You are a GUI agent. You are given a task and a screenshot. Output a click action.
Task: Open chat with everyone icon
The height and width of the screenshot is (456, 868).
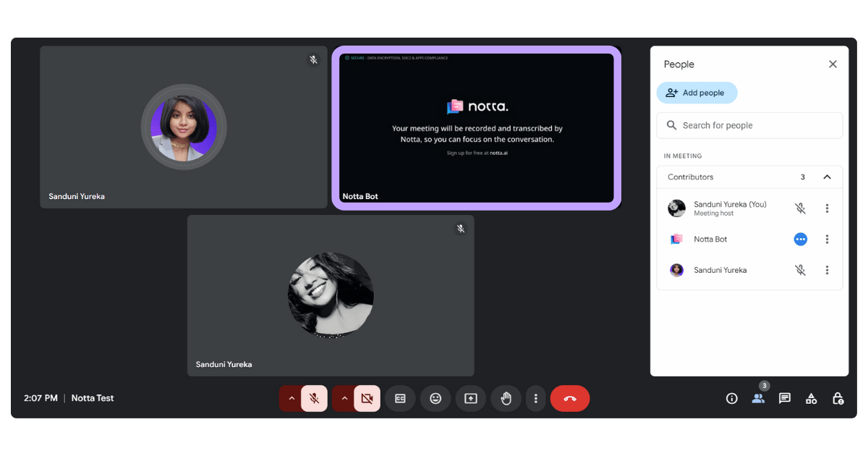[x=785, y=398]
